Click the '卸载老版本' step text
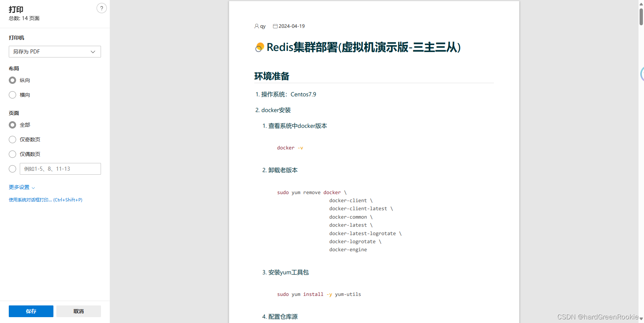Image resolution: width=644 pixels, height=323 pixels. (x=283, y=170)
